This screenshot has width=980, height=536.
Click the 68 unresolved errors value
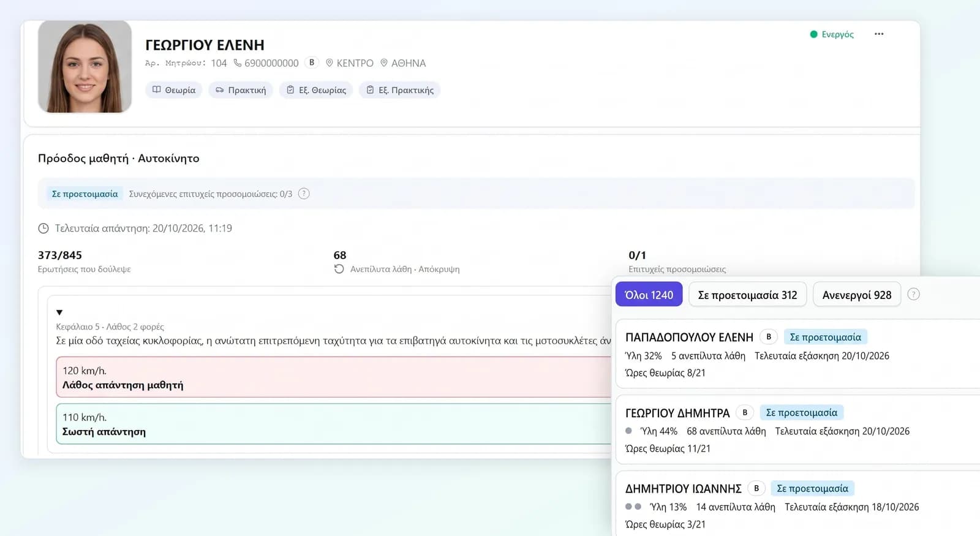[340, 255]
